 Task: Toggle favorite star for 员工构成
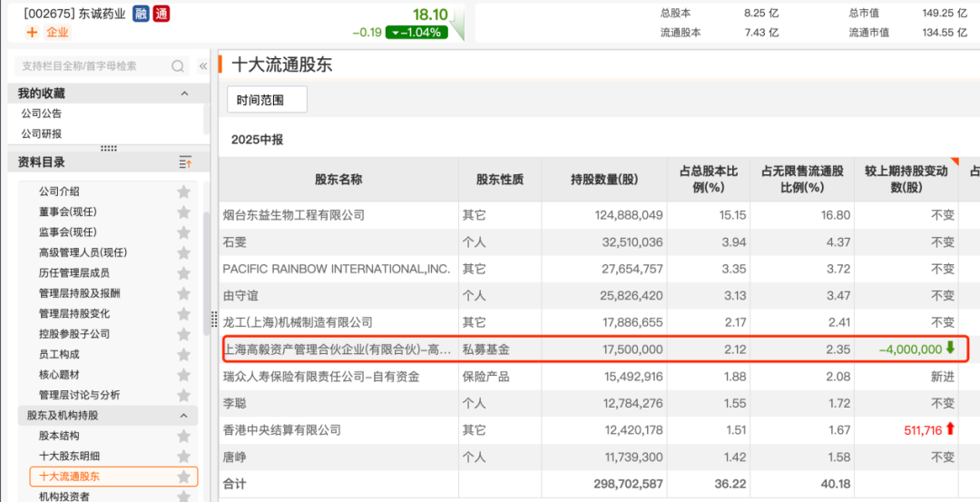[184, 354]
